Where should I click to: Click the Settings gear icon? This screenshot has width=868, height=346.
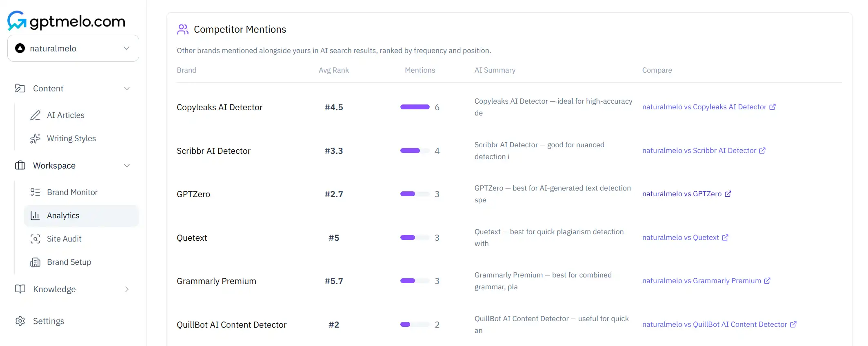[20, 321]
